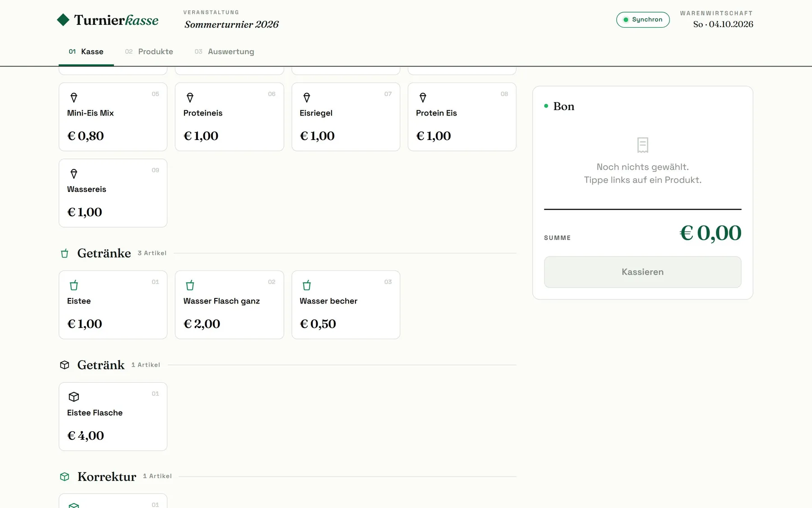
Task: Click the ice cream icon on Proteineis card
Action: pos(190,98)
